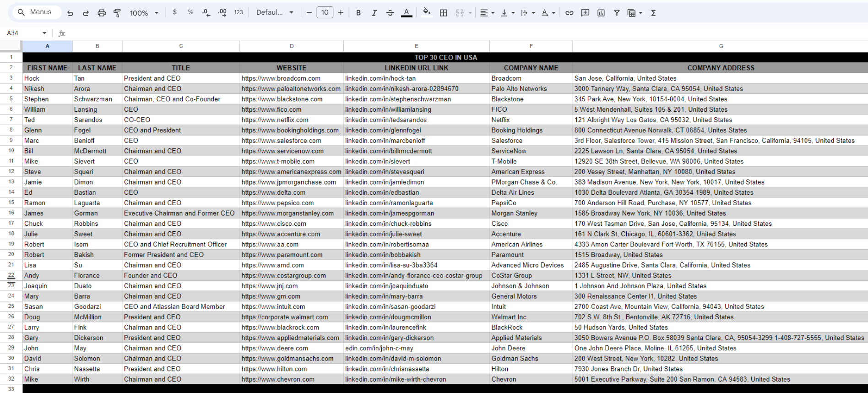Select column A header
This screenshot has height=393, width=868.
coord(47,46)
